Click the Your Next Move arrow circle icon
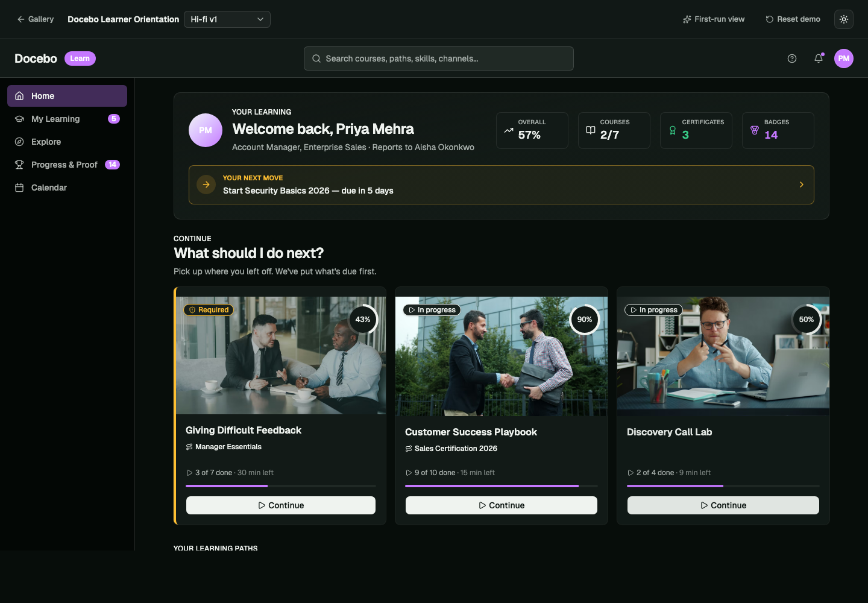 (206, 185)
